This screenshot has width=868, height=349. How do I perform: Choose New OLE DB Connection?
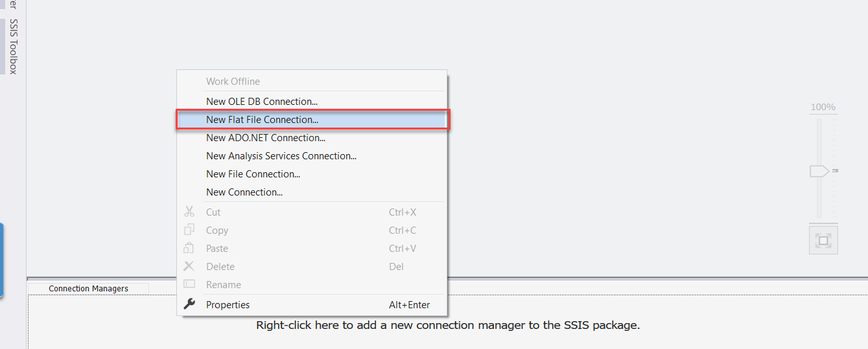point(261,102)
